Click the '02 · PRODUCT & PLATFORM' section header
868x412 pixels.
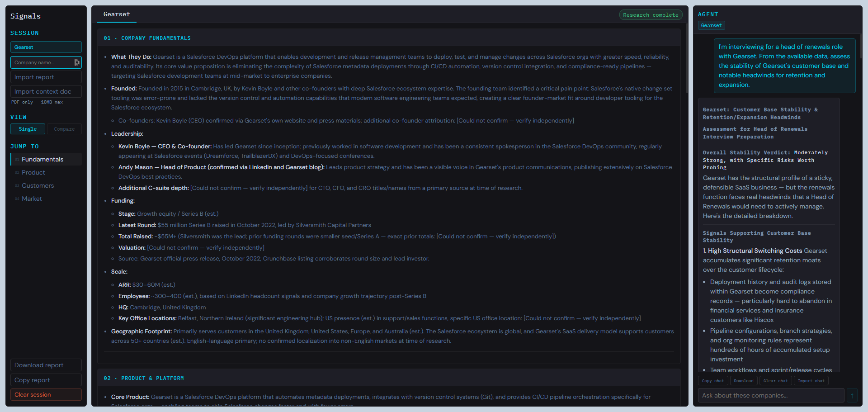tap(389, 378)
